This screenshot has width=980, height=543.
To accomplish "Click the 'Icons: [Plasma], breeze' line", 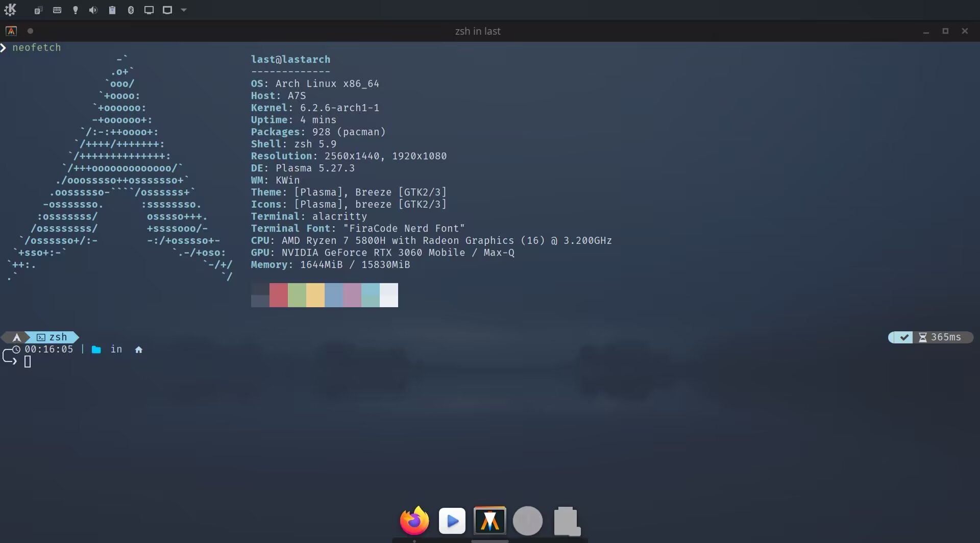I will [349, 205].
